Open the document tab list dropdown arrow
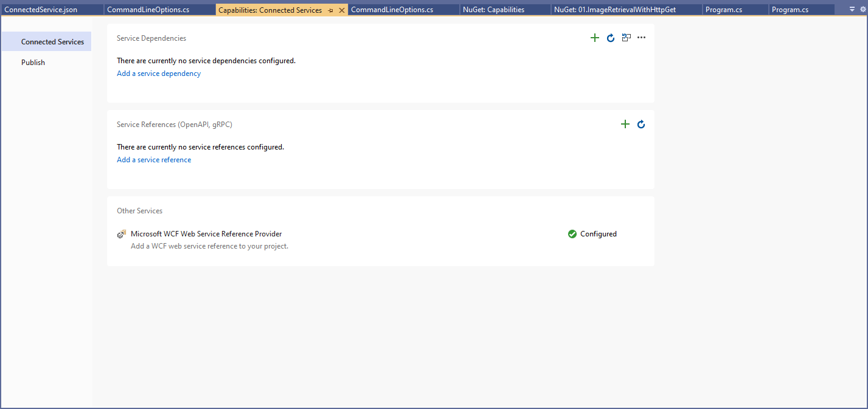The height and width of the screenshot is (409, 868). coord(852,9)
